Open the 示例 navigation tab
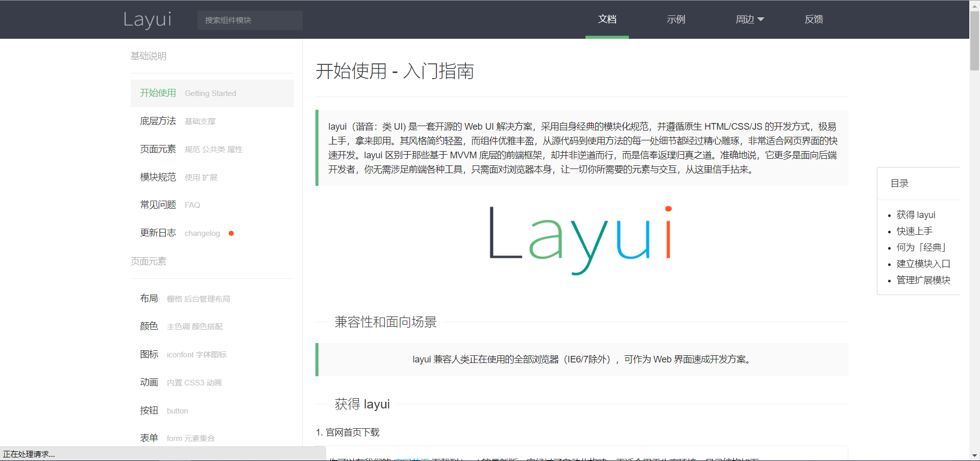This screenshot has height=461, width=980. [676, 19]
